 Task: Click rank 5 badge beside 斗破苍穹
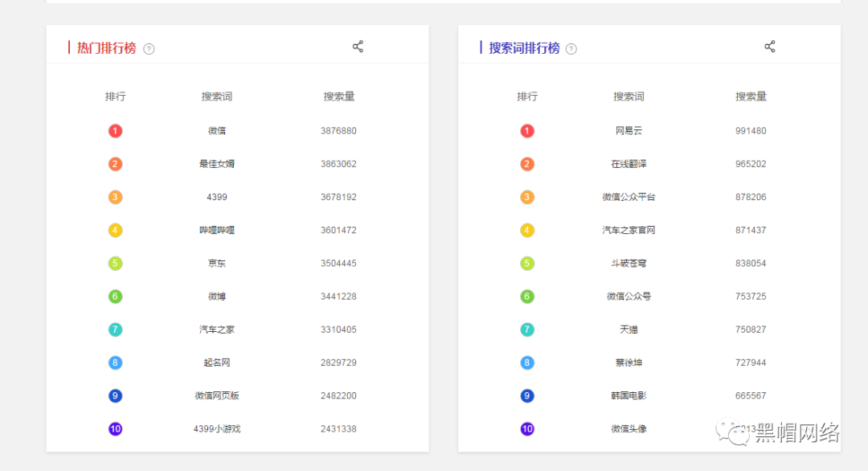pyautogui.click(x=527, y=264)
